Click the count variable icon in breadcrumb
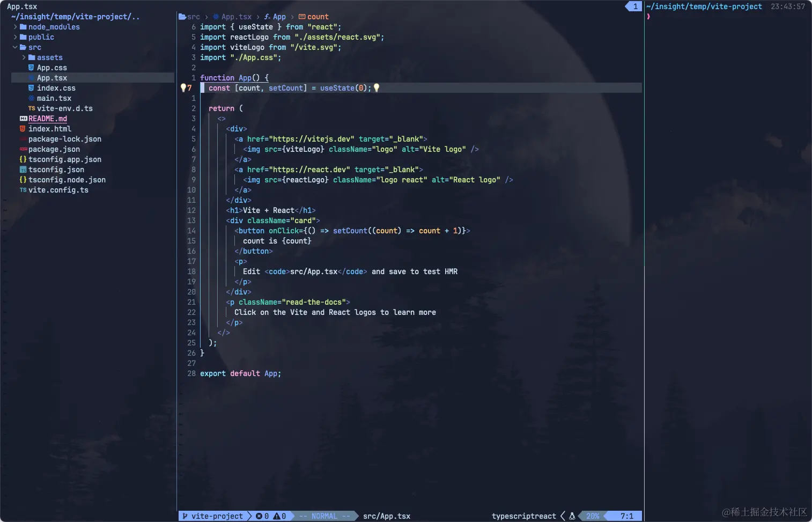The image size is (812, 522). tap(302, 17)
